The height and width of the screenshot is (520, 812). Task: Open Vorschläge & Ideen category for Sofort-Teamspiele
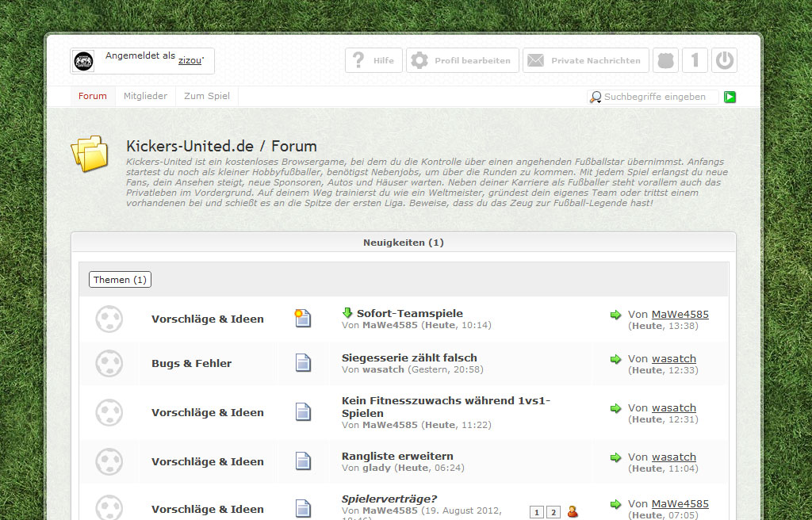click(208, 319)
